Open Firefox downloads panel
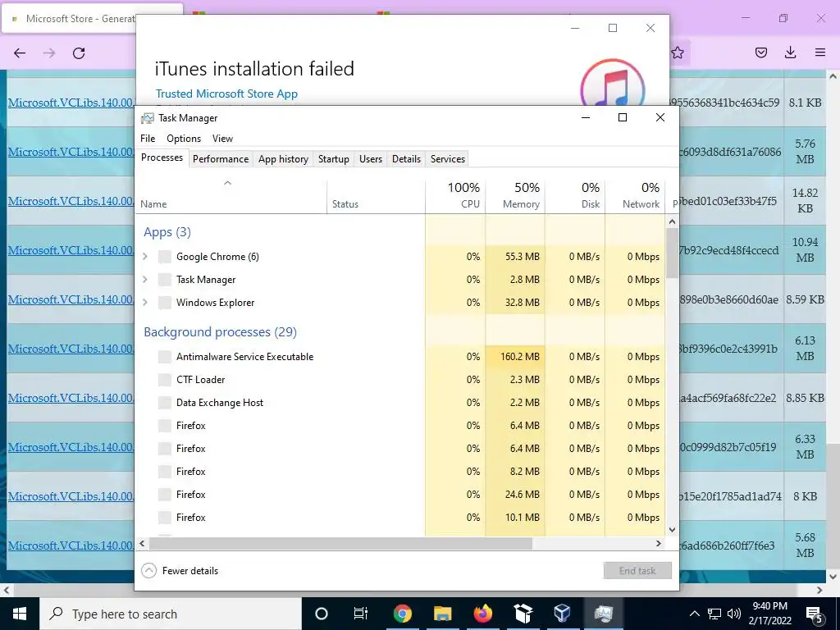 click(x=790, y=52)
